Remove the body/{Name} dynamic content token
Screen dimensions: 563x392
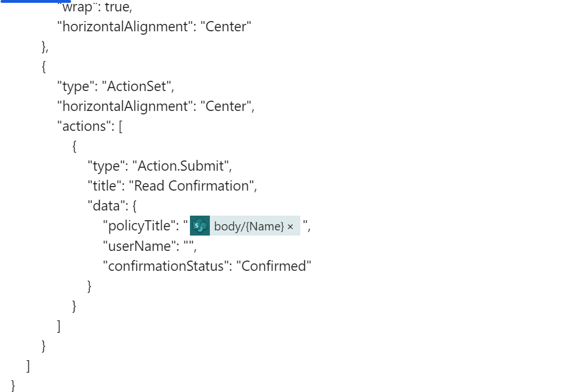pos(291,226)
